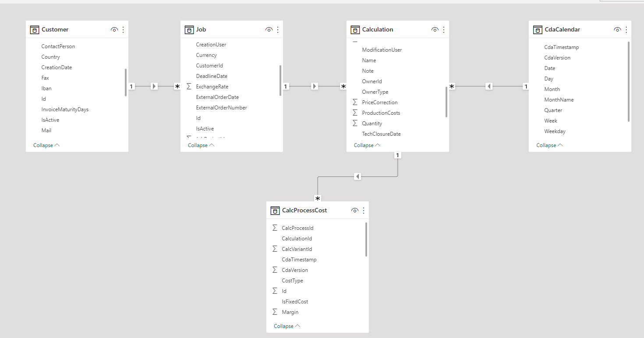Image resolution: width=644 pixels, height=338 pixels.
Task: Select Customer-to-Job relationship direction arrow
Action: click(x=154, y=86)
